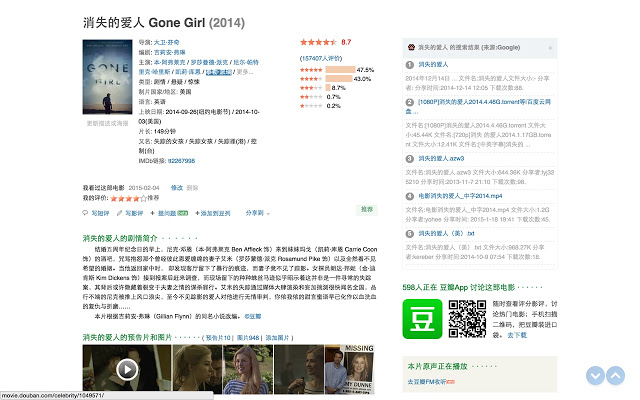Open the 分享到 share dropdown

(258, 213)
